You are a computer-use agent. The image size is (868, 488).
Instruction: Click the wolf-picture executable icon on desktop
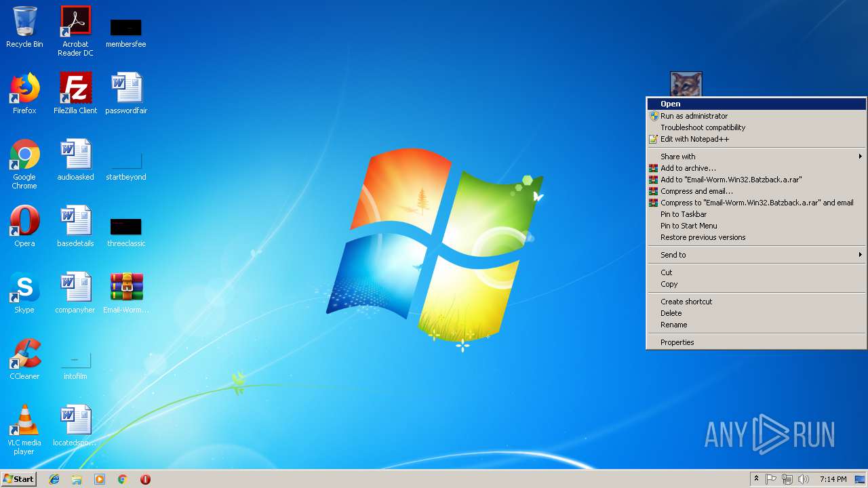tap(686, 84)
